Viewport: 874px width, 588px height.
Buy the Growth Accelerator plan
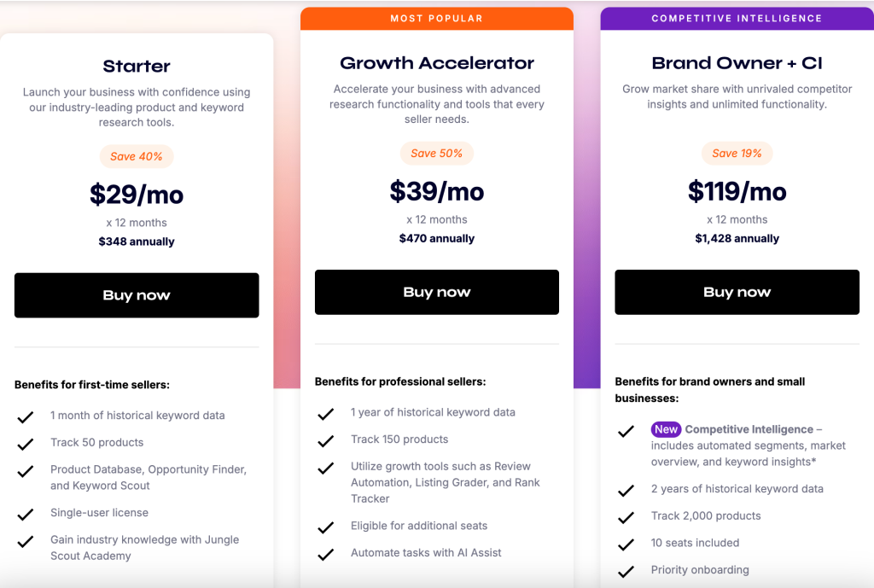pyautogui.click(x=437, y=292)
